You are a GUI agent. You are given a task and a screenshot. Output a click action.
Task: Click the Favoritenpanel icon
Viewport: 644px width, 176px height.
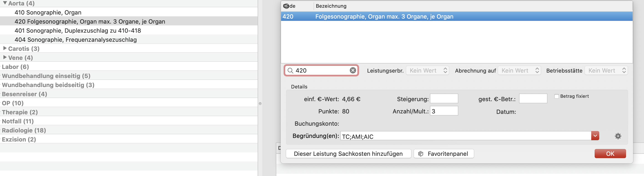[x=421, y=154]
